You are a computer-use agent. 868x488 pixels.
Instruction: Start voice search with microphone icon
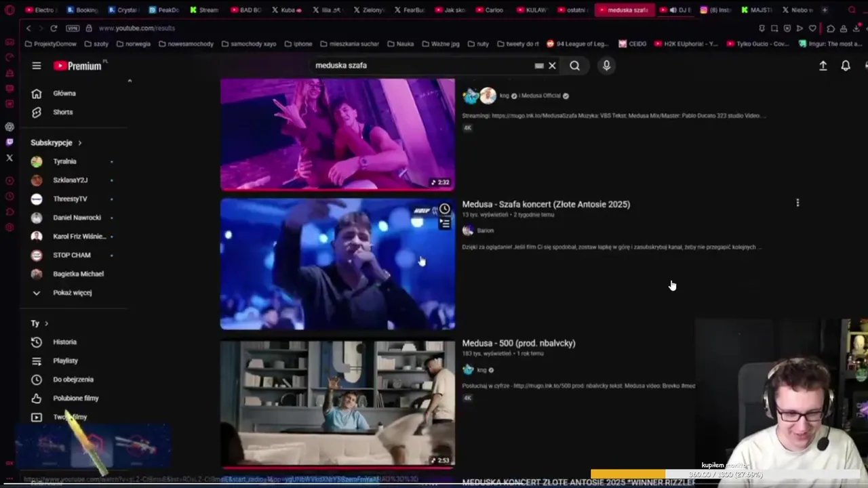click(x=606, y=65)
